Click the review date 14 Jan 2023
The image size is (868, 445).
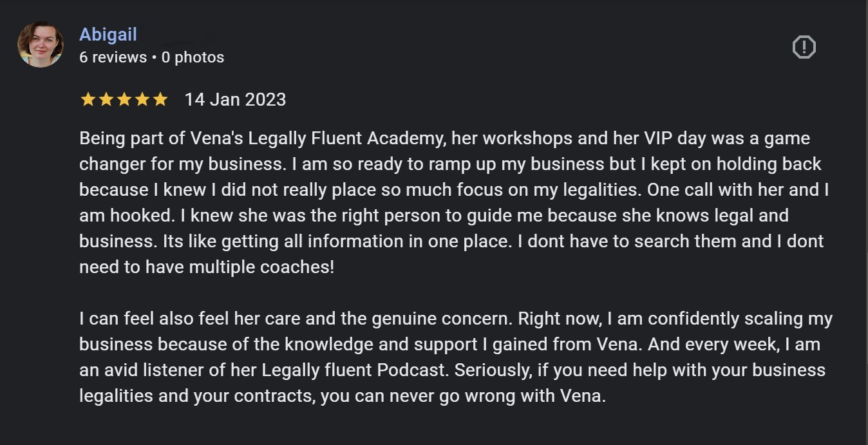click(x=235, y=100)
